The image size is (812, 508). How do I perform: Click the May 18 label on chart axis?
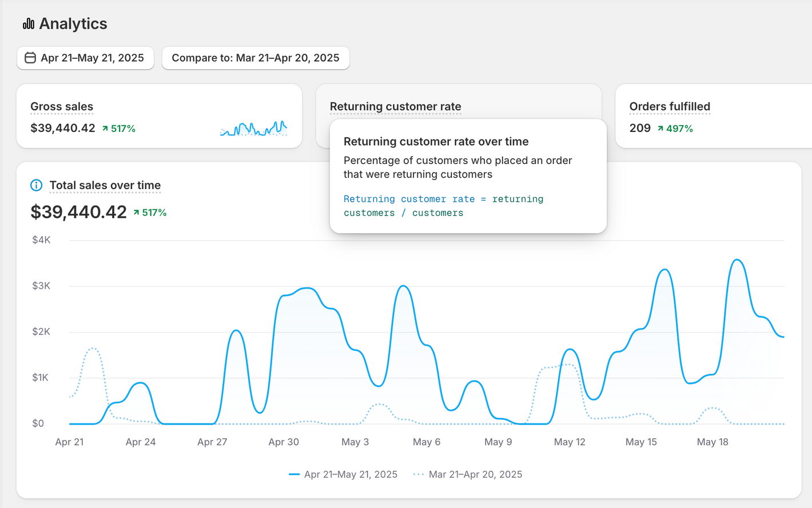pyautogui.click(x=712, y=442)
